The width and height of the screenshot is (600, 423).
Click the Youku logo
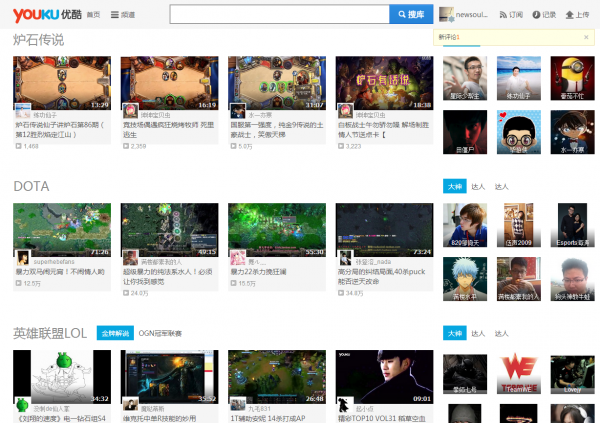(x=47, y=15)
